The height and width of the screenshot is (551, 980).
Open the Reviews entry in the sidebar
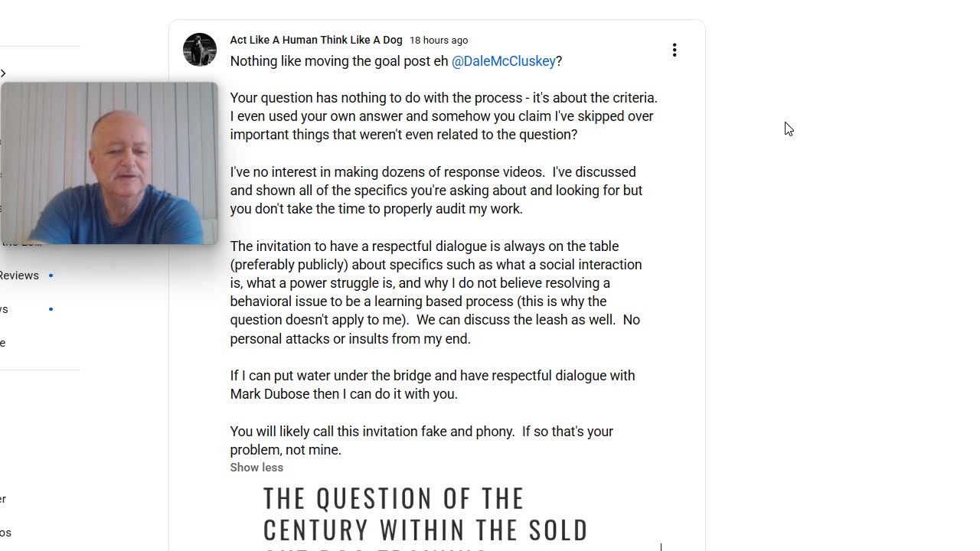pos(19,275)
